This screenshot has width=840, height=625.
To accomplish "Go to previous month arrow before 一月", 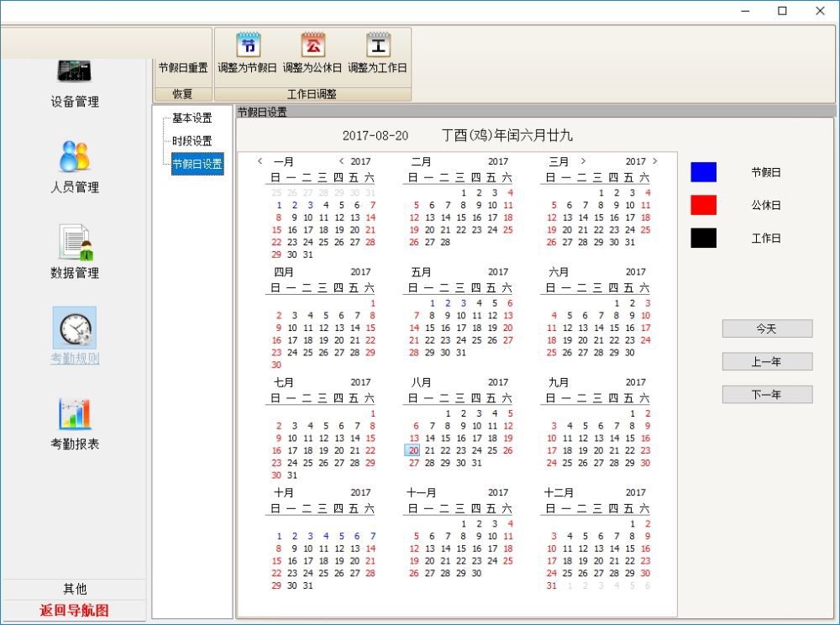I will click(x=260, y=160).
